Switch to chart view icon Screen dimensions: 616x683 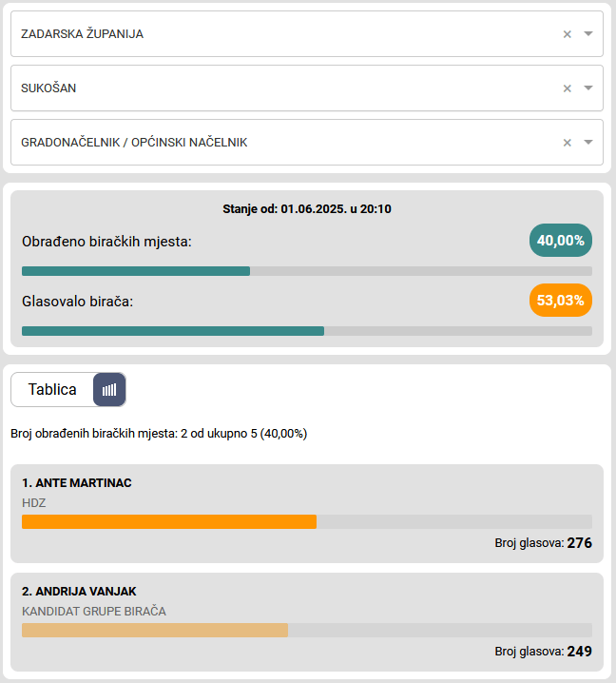coord(109,389)
